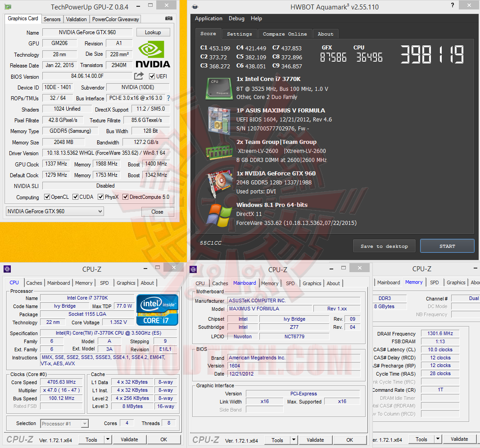
Task: Toggle the DirectCompute 5.0 checkbox
Action: coord(125,197)
